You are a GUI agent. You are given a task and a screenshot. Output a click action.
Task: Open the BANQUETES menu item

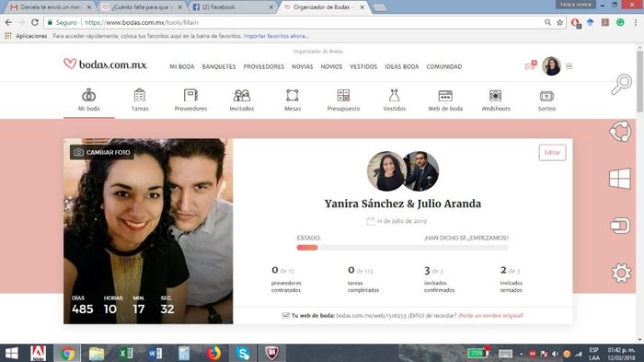coord(219,66)
